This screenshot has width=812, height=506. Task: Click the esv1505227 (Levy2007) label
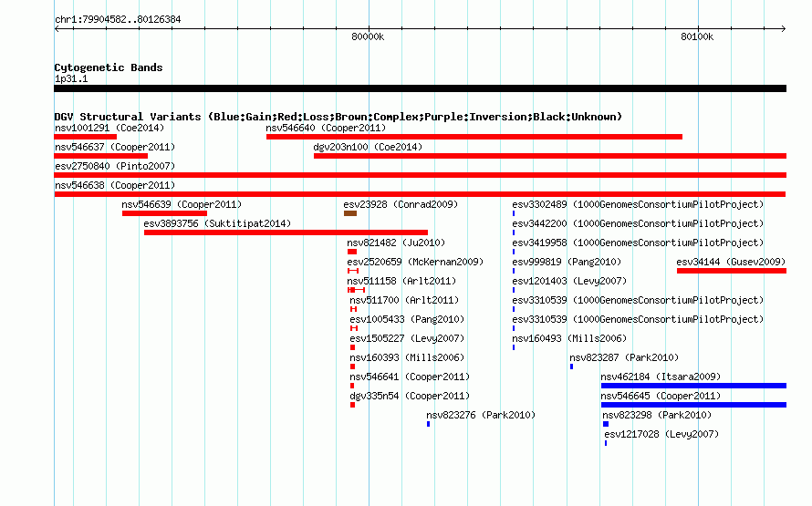pyautogui.click(x=407, y=338)
